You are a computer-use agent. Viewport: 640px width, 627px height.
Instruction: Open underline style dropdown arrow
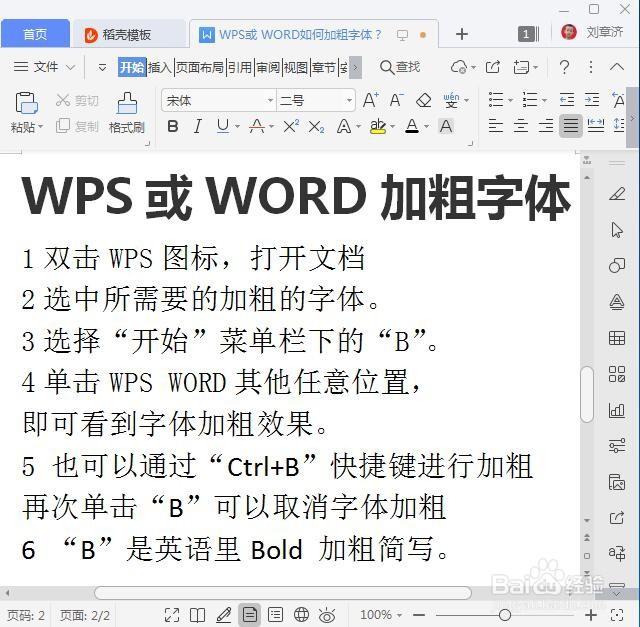(x=237, y=127)
